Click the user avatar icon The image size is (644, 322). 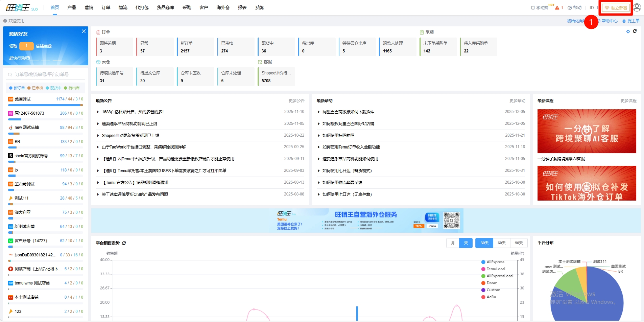tap(637, 7)
